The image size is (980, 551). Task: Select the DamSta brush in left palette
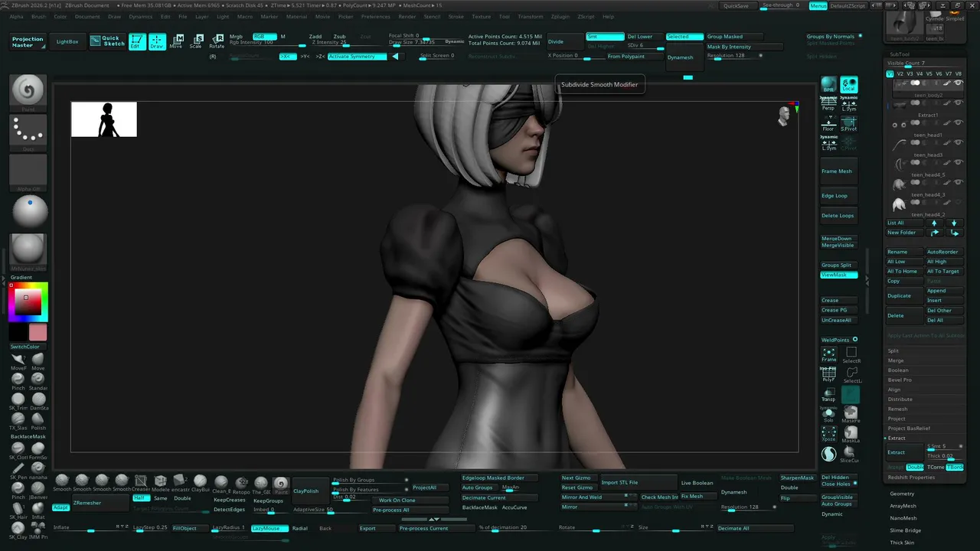click(38, 402)
